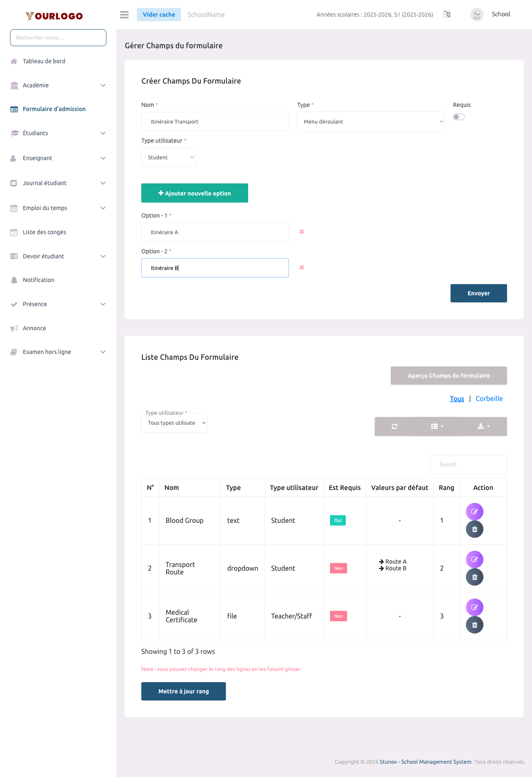Click the language translation icon
The image size is (532, 777).
click(447, 15)
